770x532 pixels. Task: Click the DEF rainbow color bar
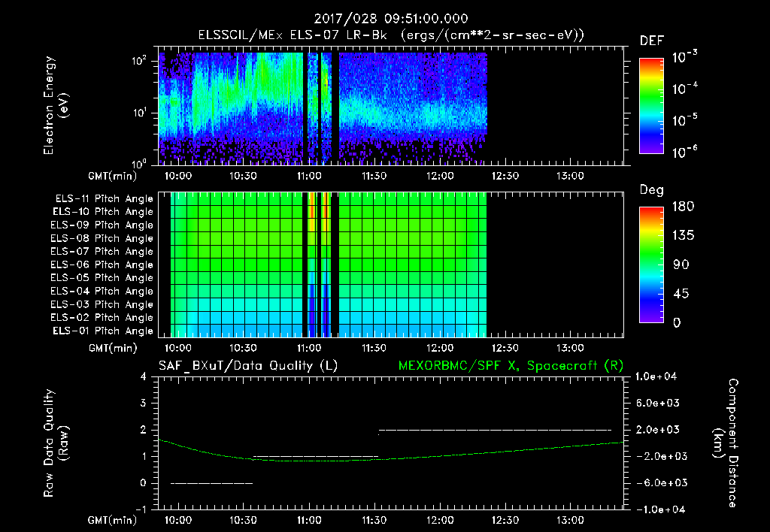click(x=651, y=105)
